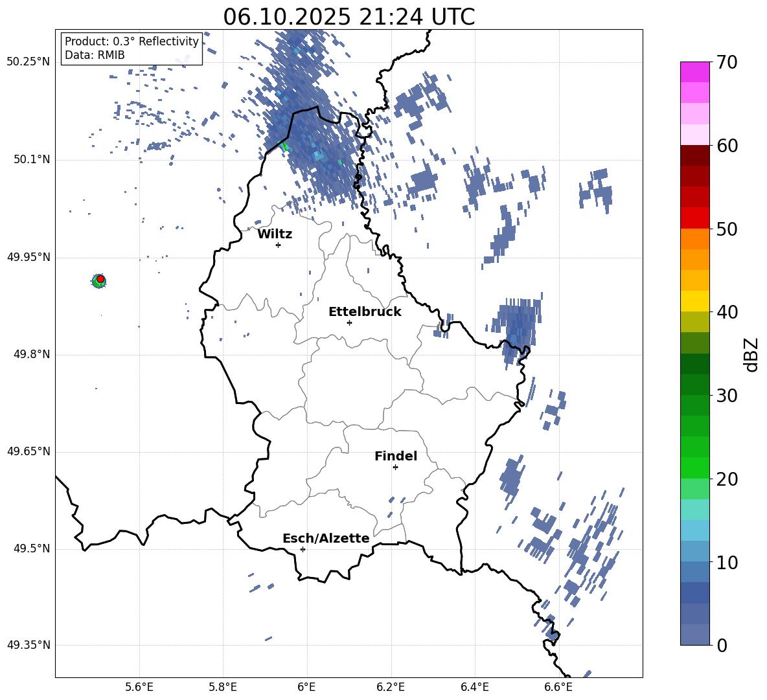Click the title 06.10.2025 21:24 UTC
The image size is (767, 700).
click(x=349, y=17)
